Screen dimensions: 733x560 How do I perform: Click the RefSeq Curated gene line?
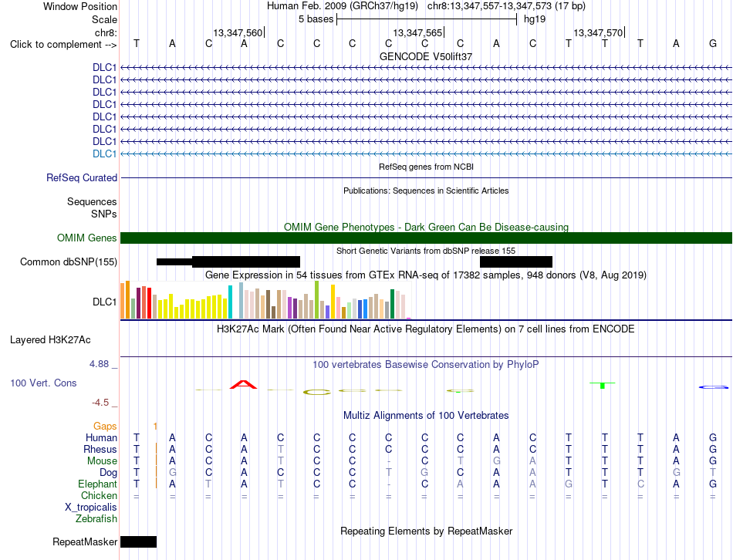tap(427, 177)
